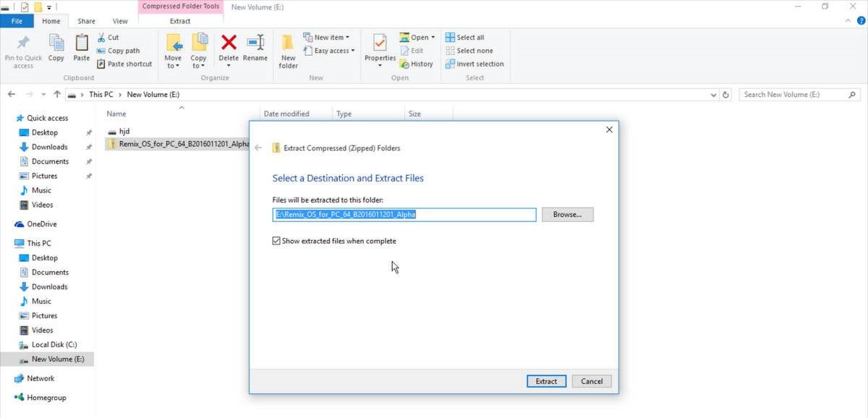868x418 pixels.
Task: Go back in Explorer navigation
Action: point(12,94)
